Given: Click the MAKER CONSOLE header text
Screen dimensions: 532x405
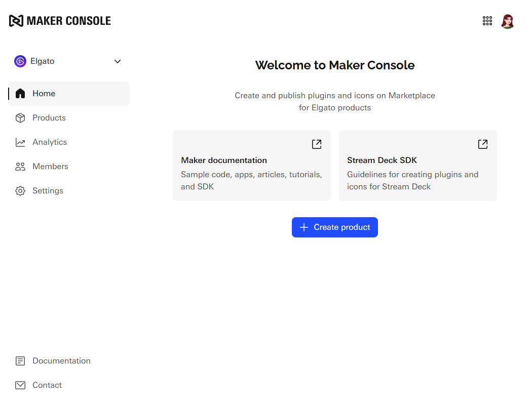Looking at the screenshot, I should (68, 21).
